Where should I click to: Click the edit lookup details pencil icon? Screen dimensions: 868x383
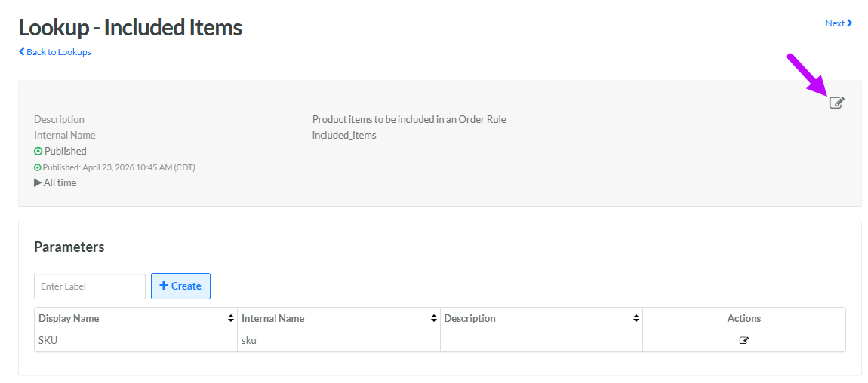click(836, 103)
